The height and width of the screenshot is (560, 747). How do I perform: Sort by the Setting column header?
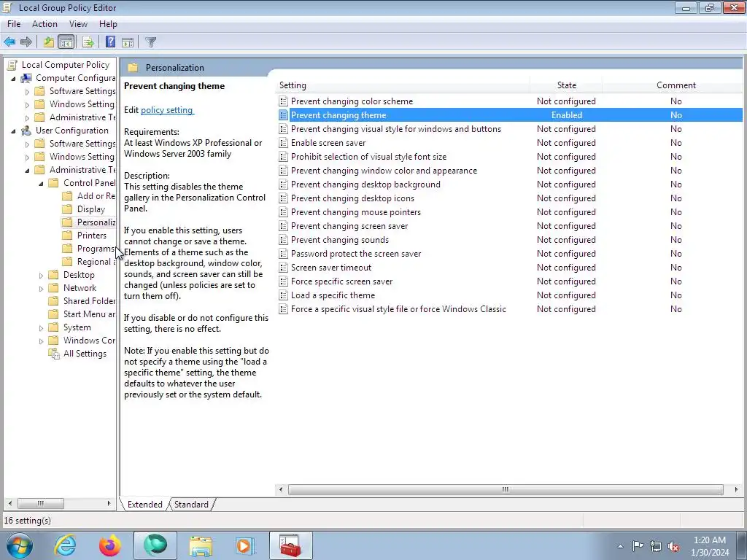click(x=403, y=85)
